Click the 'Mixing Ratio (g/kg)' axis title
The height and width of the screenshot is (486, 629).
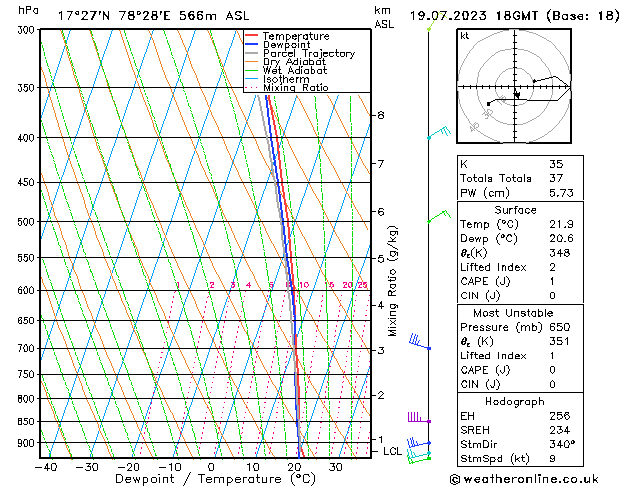click(392, 281)
